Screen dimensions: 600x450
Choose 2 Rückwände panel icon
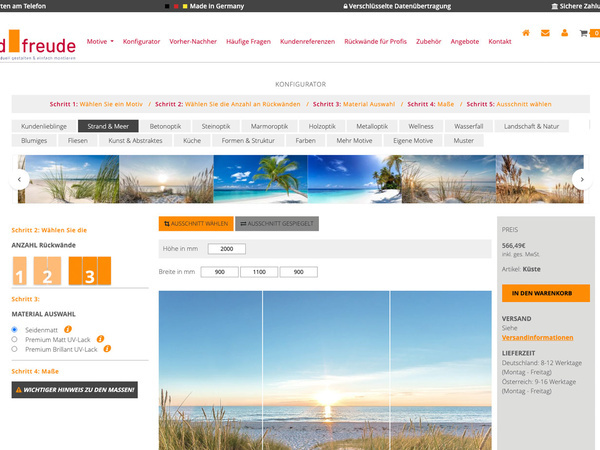click(x=47, y=271)
